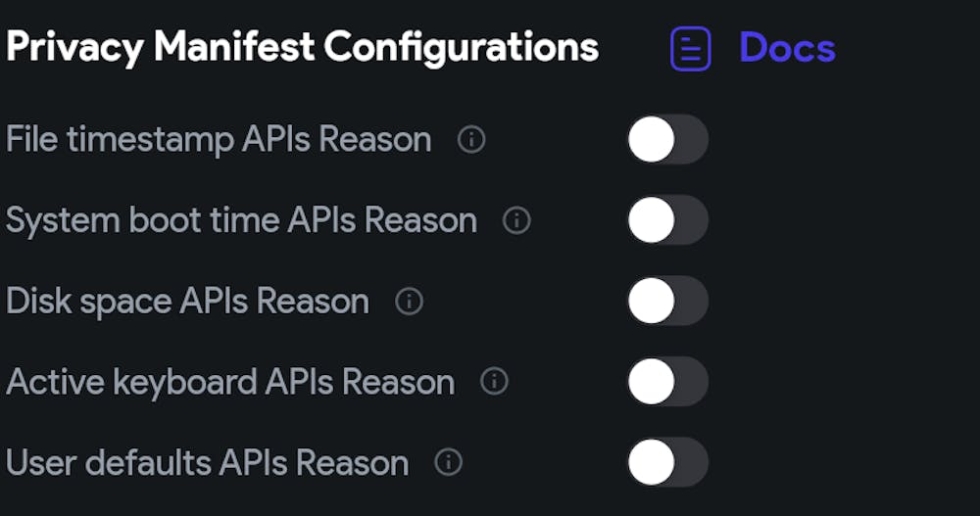
Task: Switch on User defaults APIs Reason
Action: coord(667,461)
